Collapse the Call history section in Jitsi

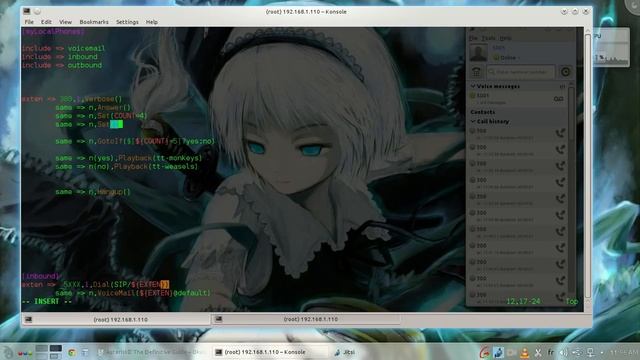coord(473,122)
